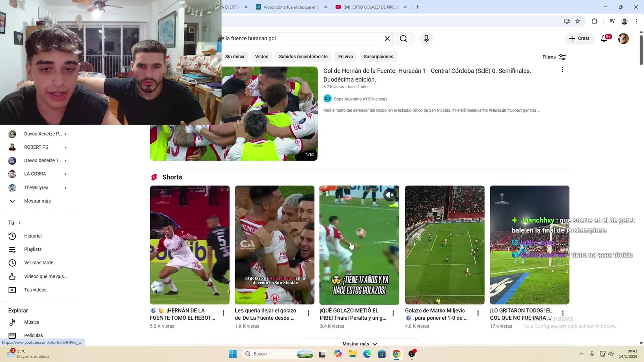Open the Chrome extensions puzzle icon
This screenshot has height=362, width=644.
pos(595,21)
